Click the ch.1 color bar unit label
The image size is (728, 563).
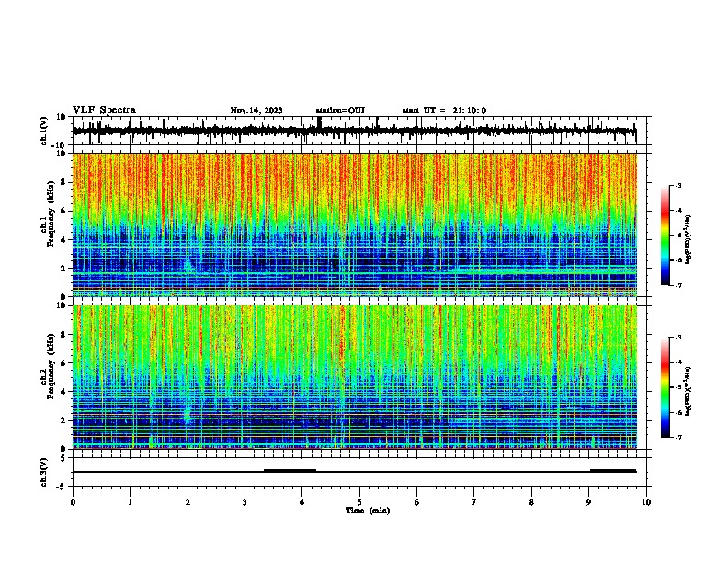coord(688,239)
